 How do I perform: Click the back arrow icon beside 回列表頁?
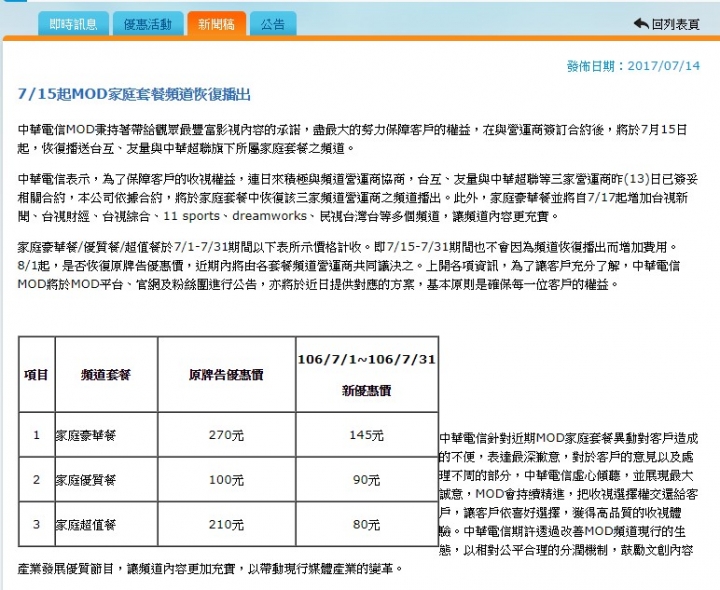point(641,23)
